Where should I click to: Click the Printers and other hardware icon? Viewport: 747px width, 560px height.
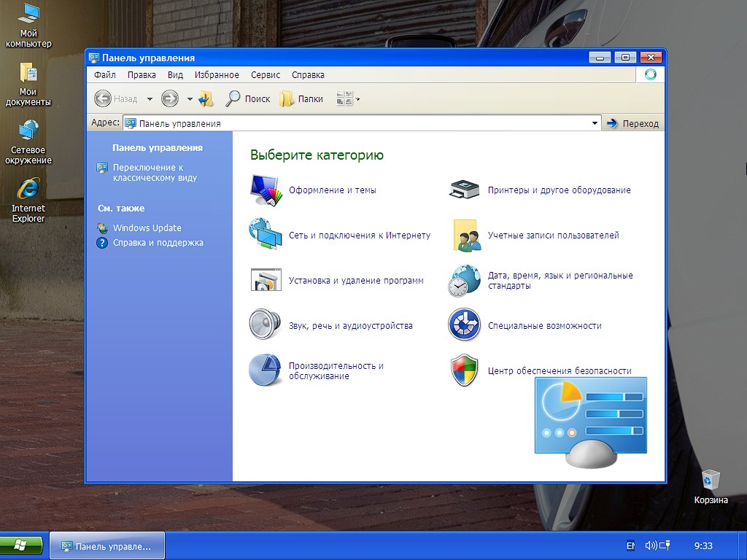pos(464,190)
